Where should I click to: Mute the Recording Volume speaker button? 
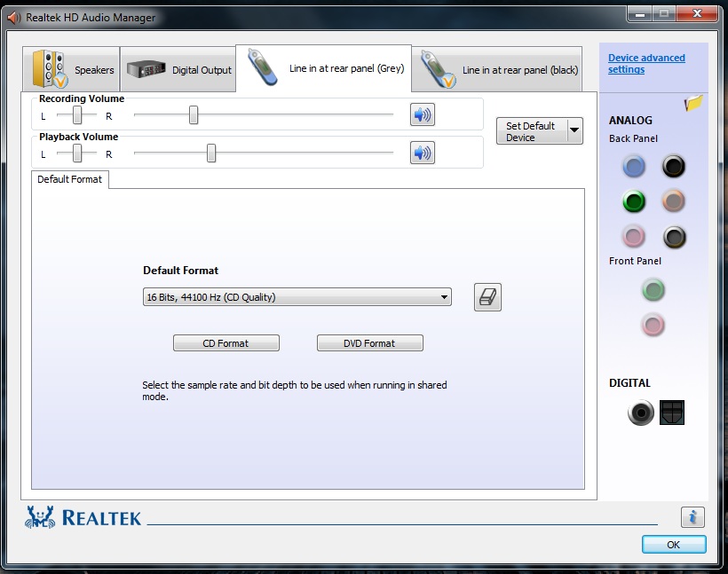422,114
